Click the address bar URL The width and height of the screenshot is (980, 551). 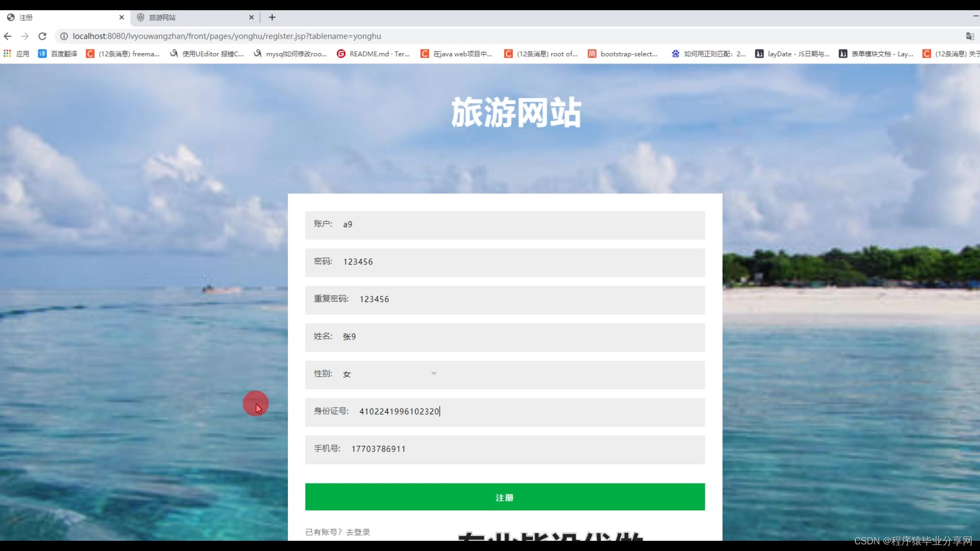[x=227, y=36]
